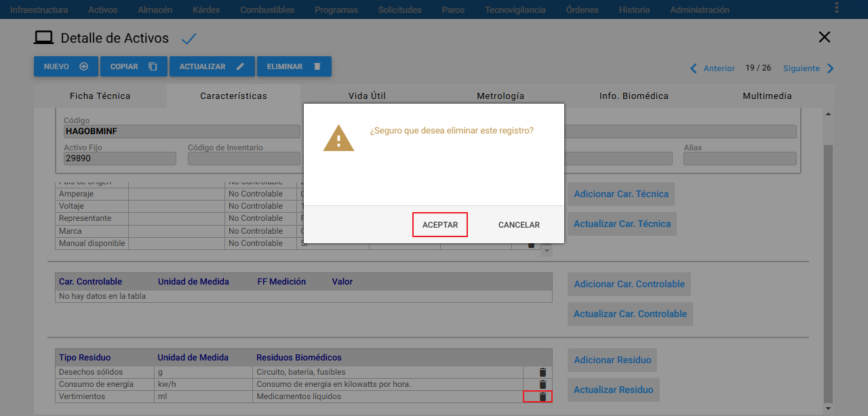This screenshot has height=416, width=868.
Task: Go to next record with right chevron
Action: point(831,68)
